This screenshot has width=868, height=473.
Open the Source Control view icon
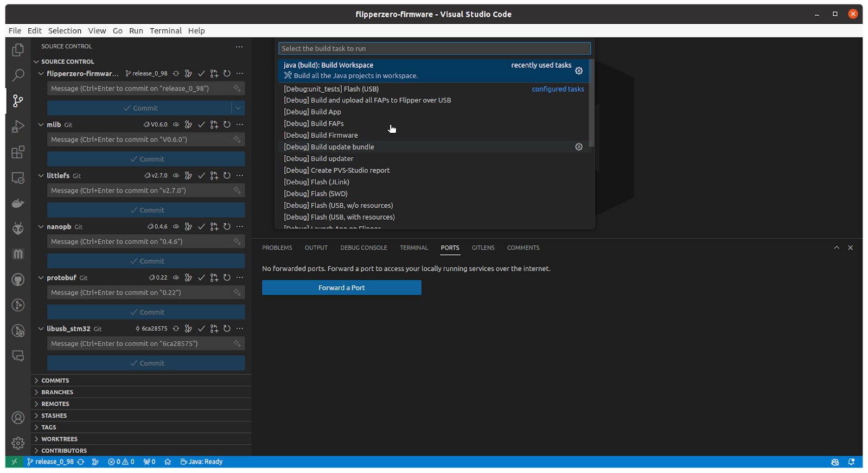[x=18, y=101]
